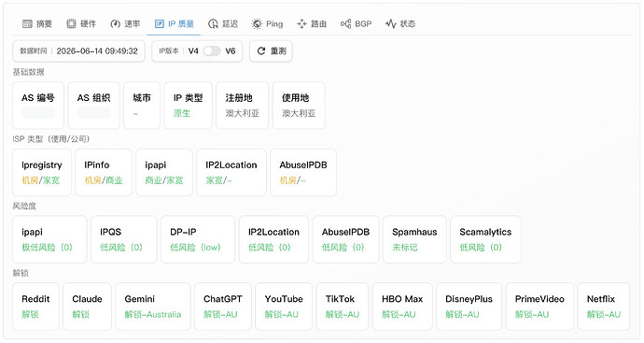Image resolution: width=644 pixels, height=343 pixels.
Task: Click the V6 label
Action: pyautogui.click(x=231, y=51)
